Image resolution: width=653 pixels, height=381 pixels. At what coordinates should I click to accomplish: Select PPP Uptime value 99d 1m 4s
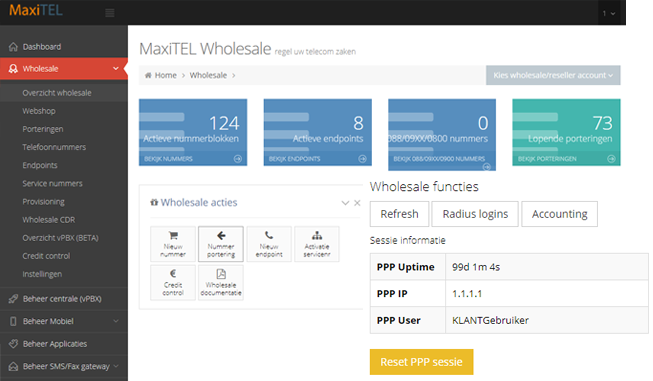(476, 267)
